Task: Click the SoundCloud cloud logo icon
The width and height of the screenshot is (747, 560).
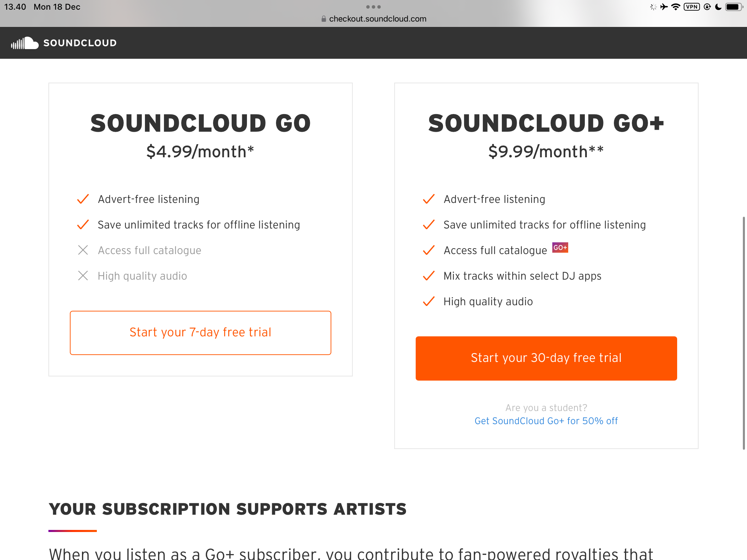Action: (x=25, y=43)
